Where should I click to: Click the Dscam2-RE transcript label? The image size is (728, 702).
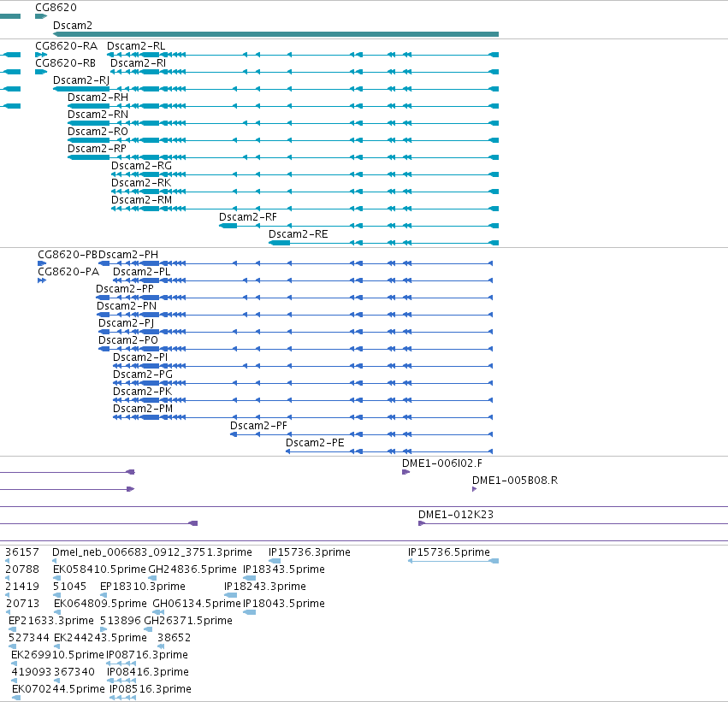[299, 234]
